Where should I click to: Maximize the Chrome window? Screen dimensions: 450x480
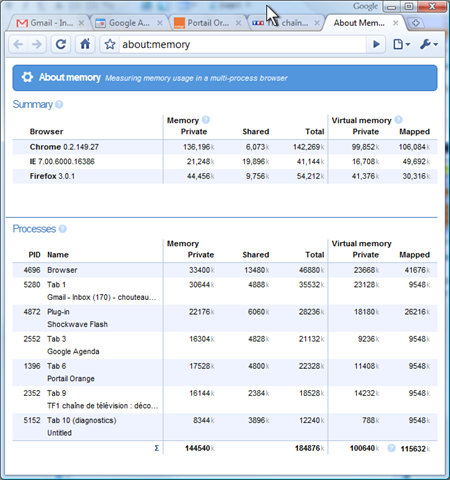(x=409, y=7)
